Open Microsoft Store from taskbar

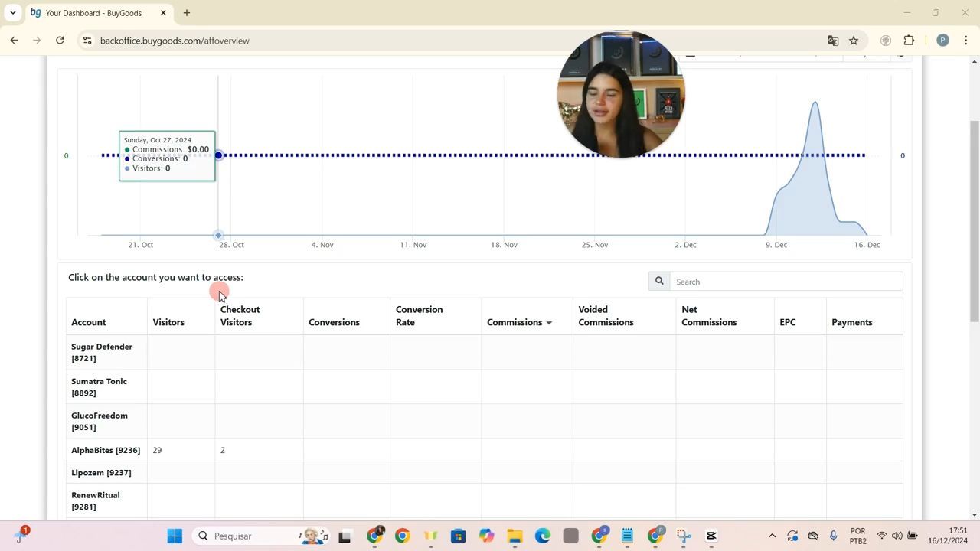[x=458, y=536]
